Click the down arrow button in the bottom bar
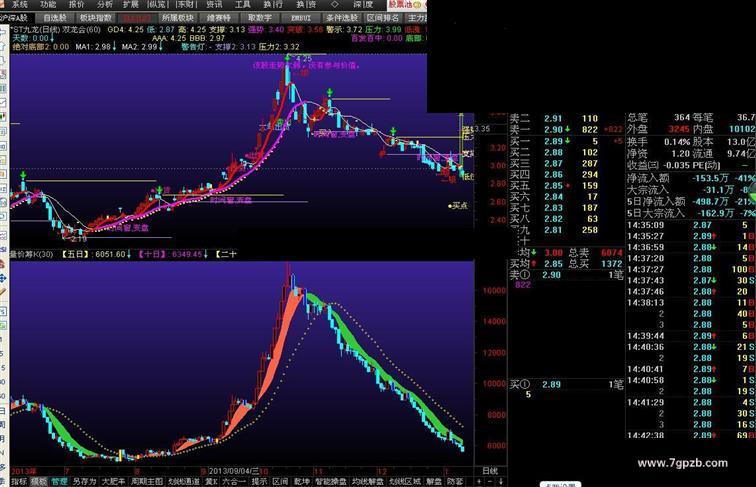Screen dimensions: 756x487 501,481
